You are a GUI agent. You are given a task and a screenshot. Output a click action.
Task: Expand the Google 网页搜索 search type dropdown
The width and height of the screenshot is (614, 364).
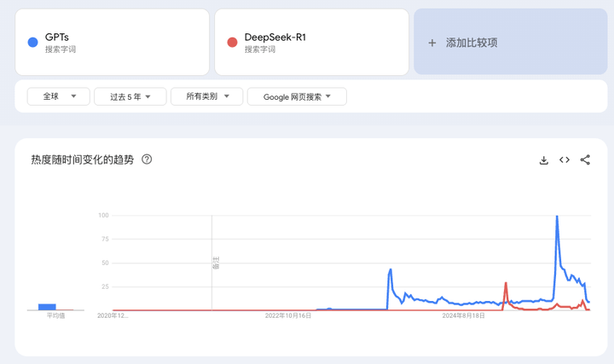[x=297, y=97]
